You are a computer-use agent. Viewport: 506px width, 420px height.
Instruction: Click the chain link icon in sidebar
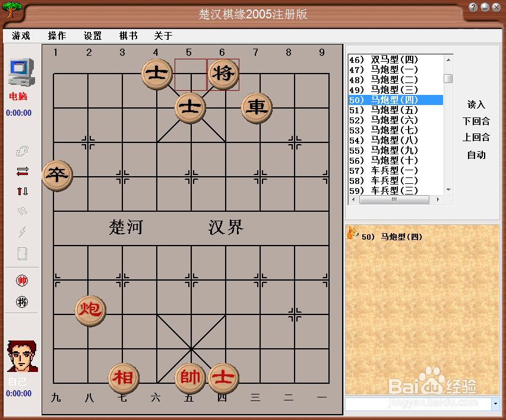pyautogui.click(x=22, y=151)
